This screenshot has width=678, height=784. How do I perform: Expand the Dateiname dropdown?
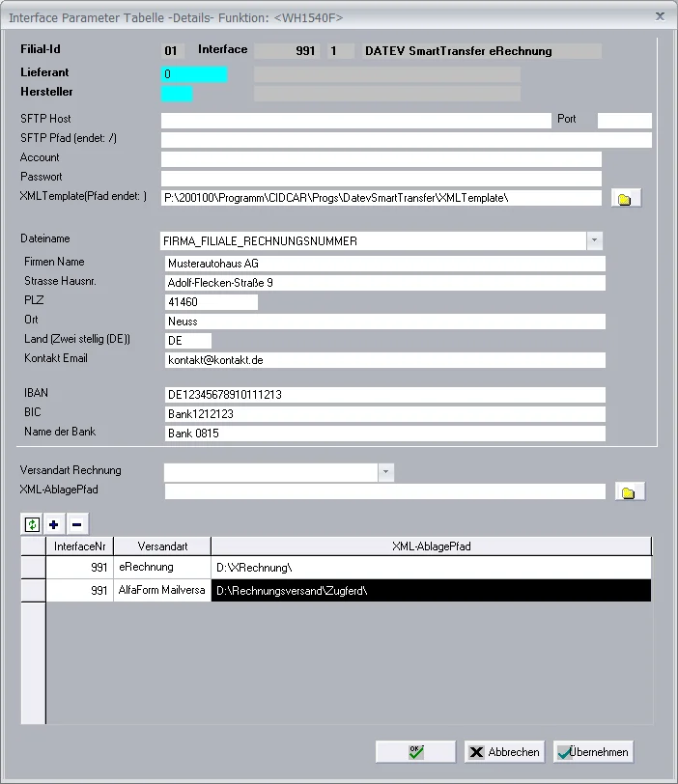pos(594,240)
